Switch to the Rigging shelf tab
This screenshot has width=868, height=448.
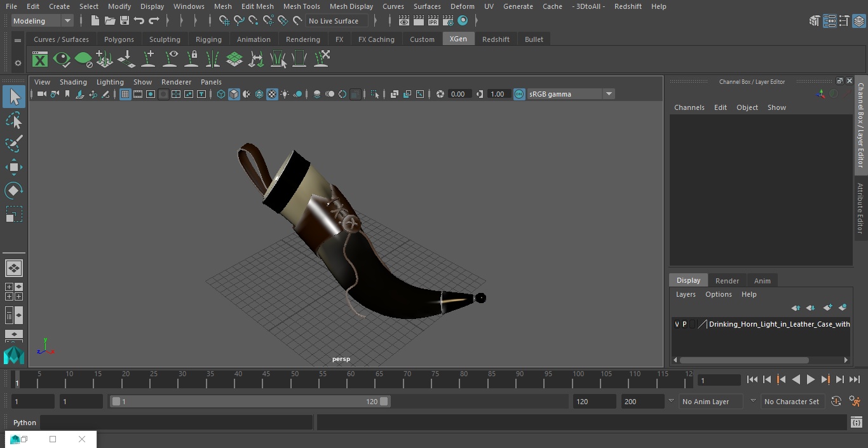(x=208, y=39)
